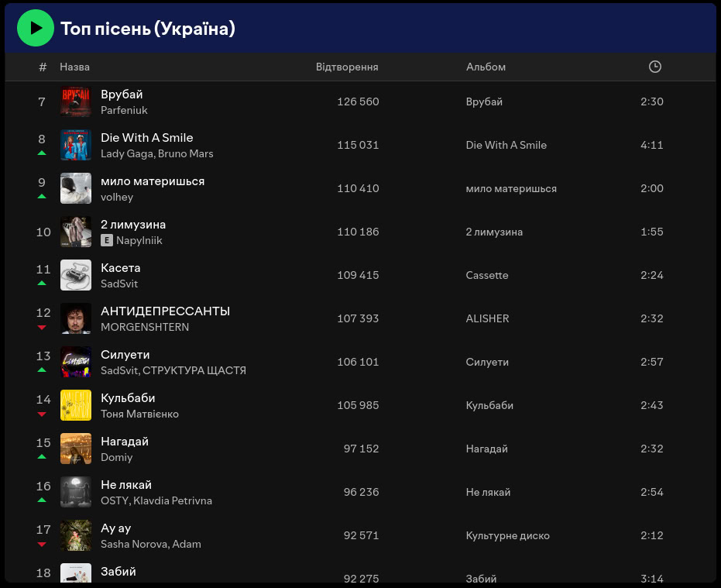The height and width of the screenshot is (588, 721).
Task: Open the 2 лимузина cover thumbnail
Action: pos(76,232)
